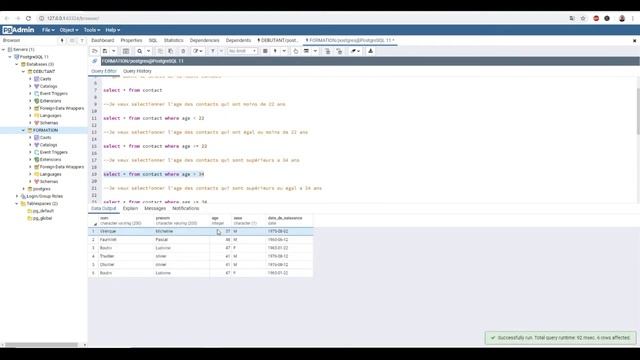The image size is (640, 360).
Task: Click the filter funnel icon in query toolbar
Action: [213, 51]
